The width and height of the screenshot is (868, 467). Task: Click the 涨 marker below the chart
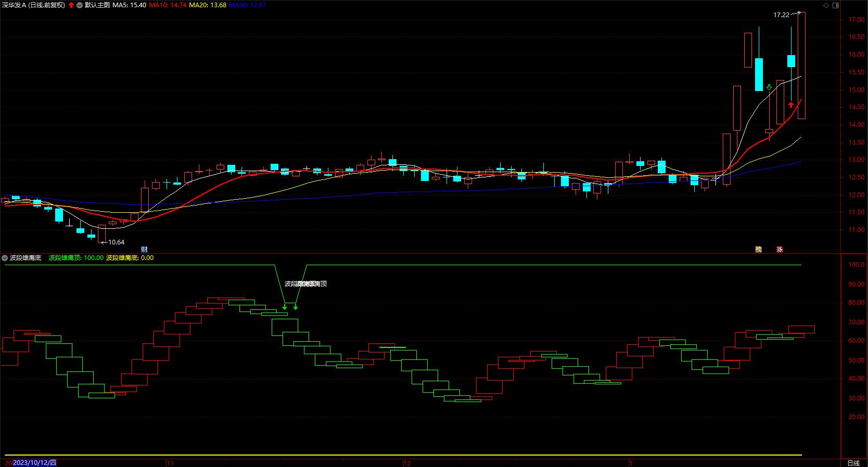tap(780, 250)
